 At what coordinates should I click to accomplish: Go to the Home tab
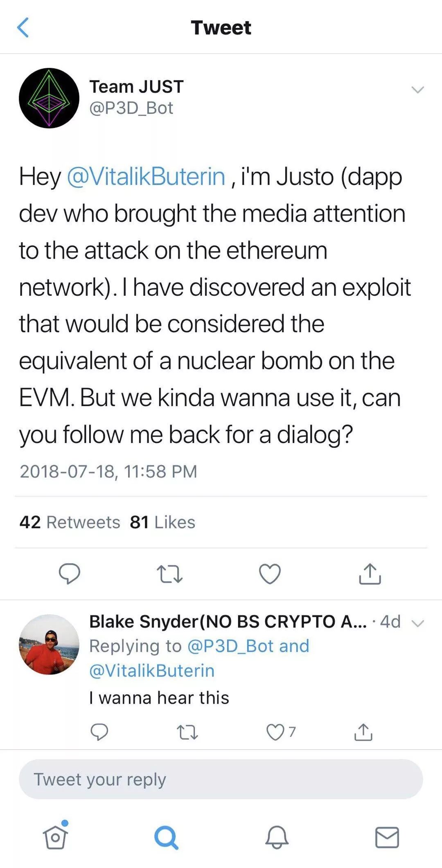(55, 837)
